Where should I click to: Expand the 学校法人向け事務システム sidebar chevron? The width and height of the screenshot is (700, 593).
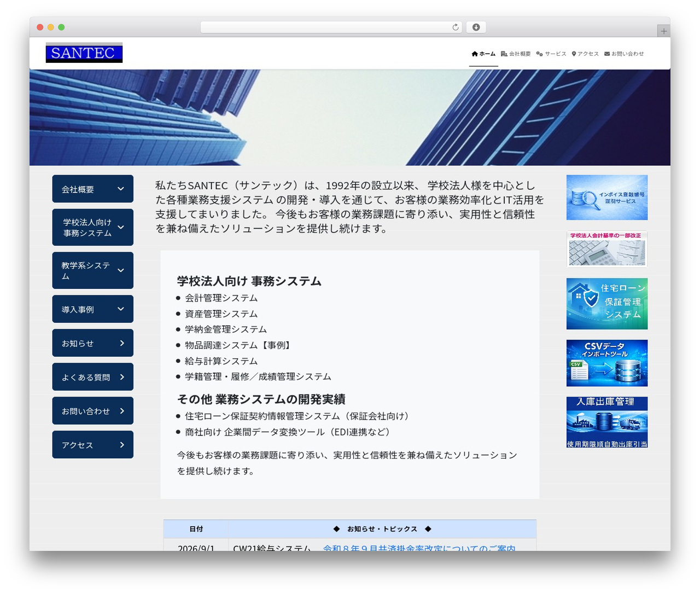(x=121, y=227)
